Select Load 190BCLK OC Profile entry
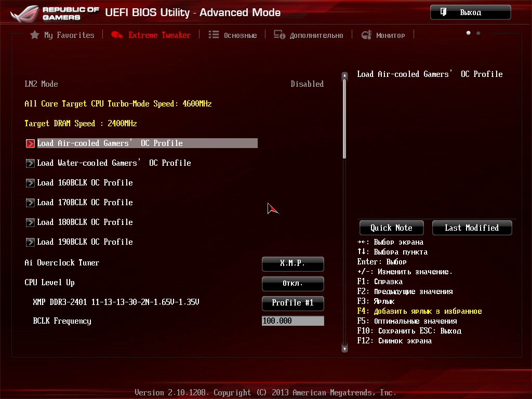This screenshot has width=532, height=399. tap(85, 242)
